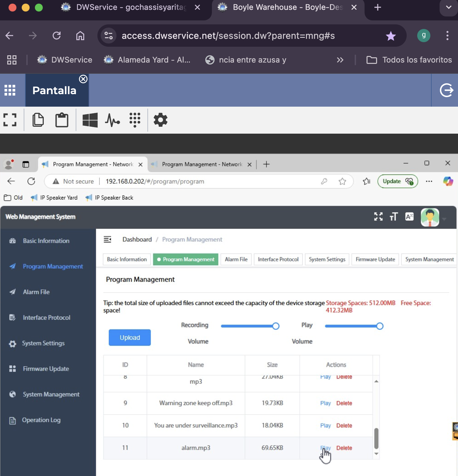
Task: Open DWService bookmark
Action: [65, 60]
